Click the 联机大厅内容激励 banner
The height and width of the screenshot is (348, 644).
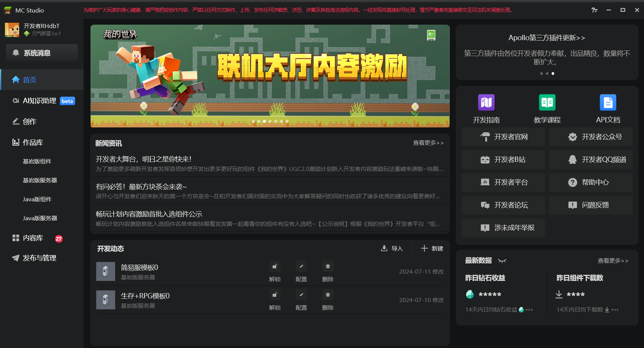coord(270,76)
